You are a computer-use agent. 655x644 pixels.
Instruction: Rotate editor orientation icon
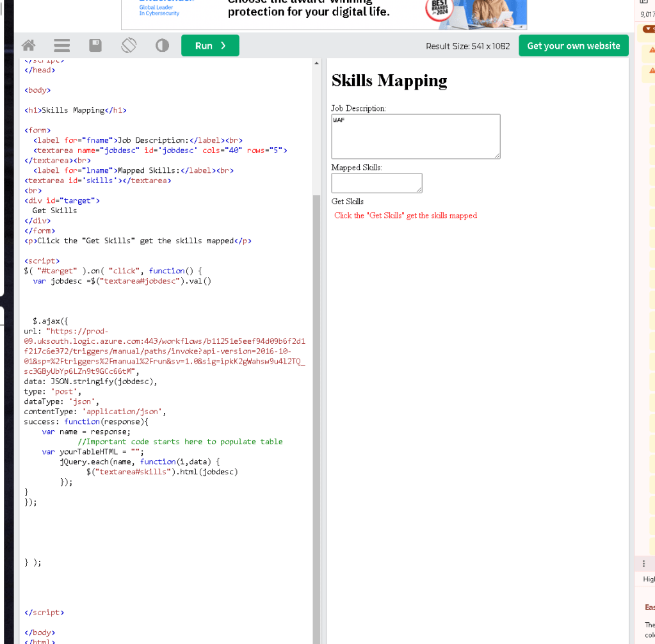tap(129, 45)
